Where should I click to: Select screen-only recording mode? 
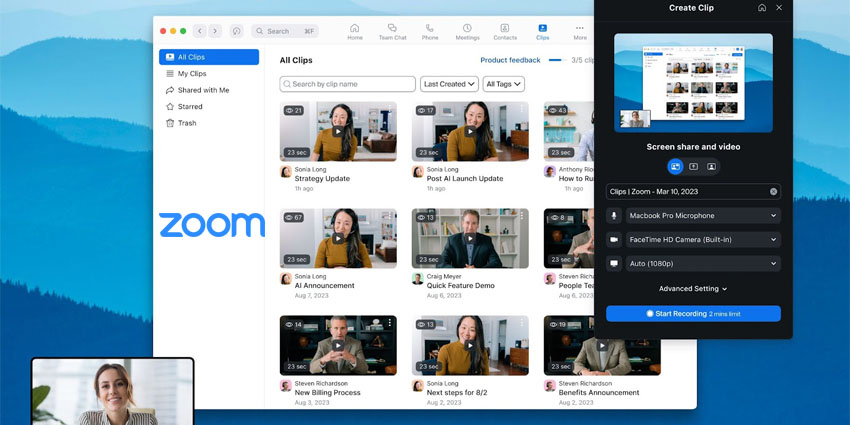693,167
